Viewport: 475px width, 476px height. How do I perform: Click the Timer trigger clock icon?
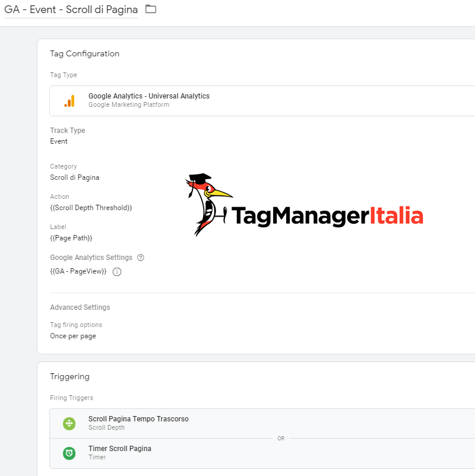[69, 453]
